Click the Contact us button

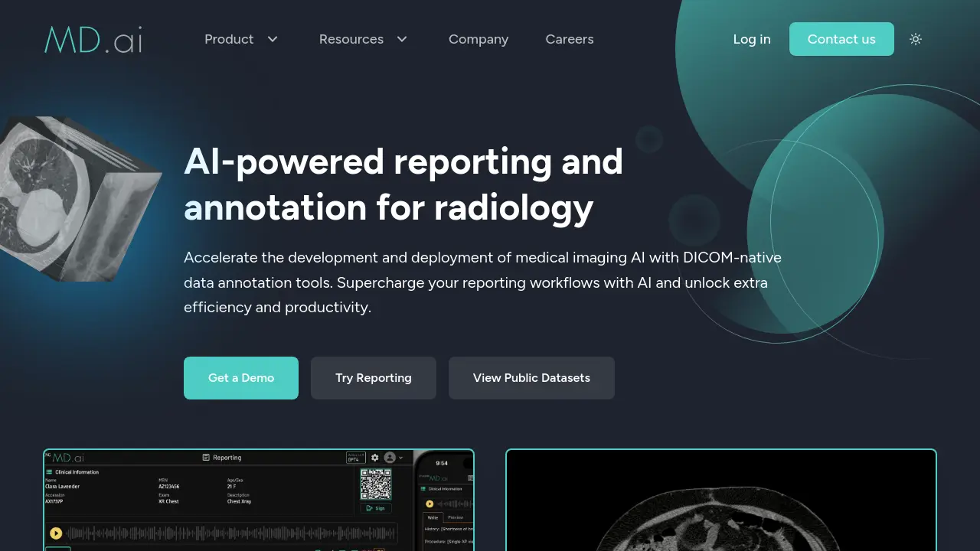841,39
